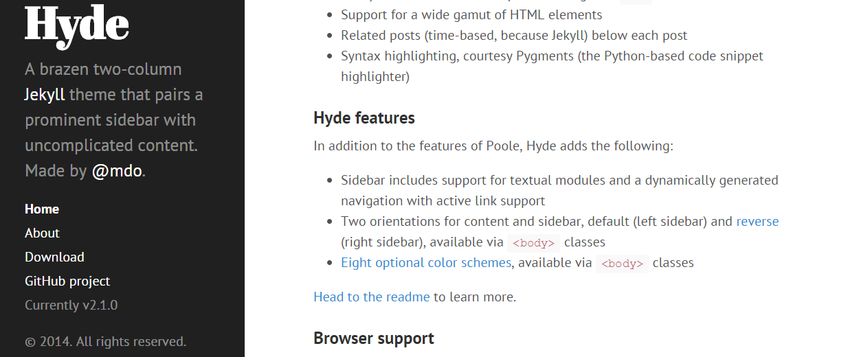Click the Related posts bullet text
Screen dimensions: 868x357
(x=514, y=35)
